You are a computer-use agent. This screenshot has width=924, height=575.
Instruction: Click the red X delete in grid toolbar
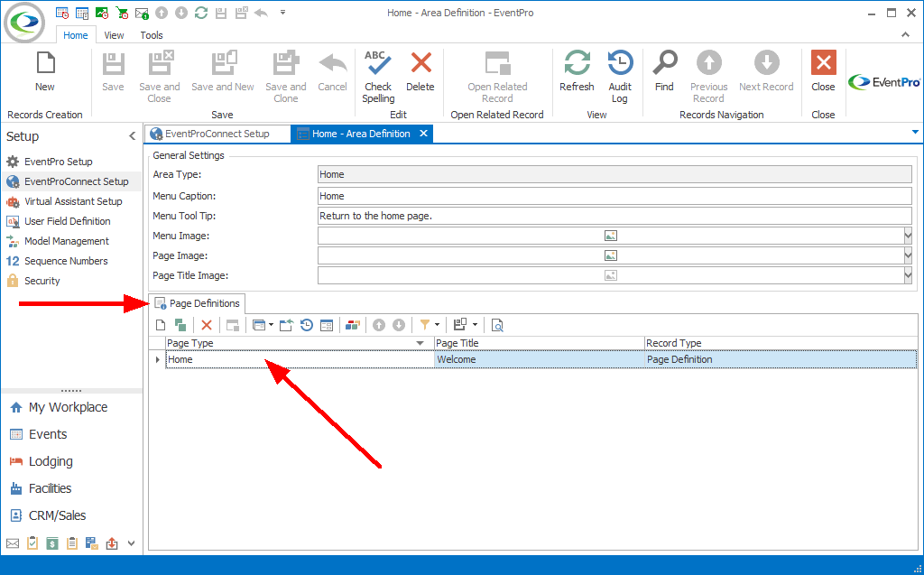(x=207, y=325)
